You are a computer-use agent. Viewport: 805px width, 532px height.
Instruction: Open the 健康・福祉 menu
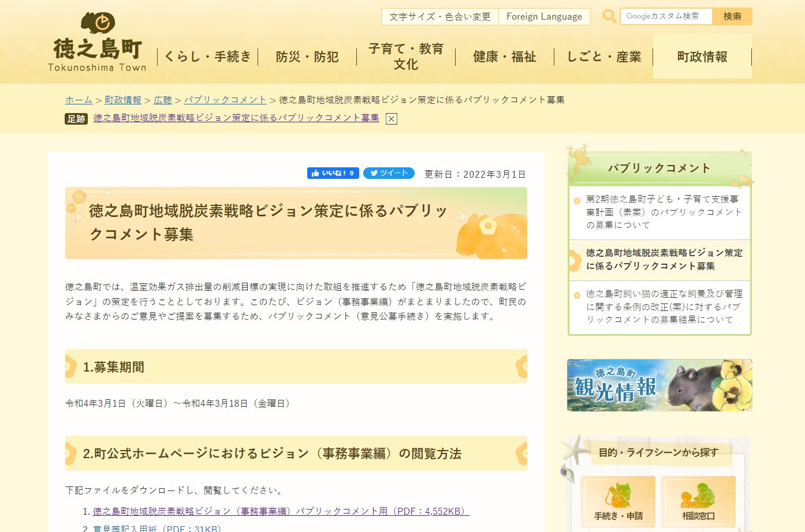[x=504, y=57]
